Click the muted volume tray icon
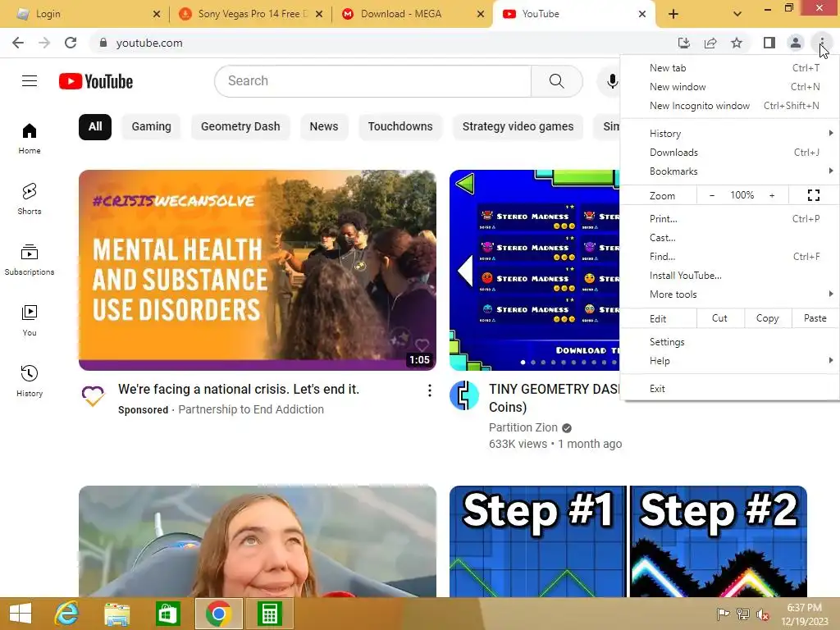This screenshot has width=840, height=630. (762, 614)
